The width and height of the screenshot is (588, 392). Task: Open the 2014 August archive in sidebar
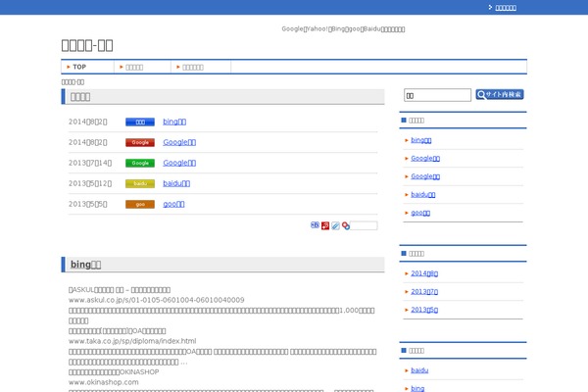tap(424, 273)
